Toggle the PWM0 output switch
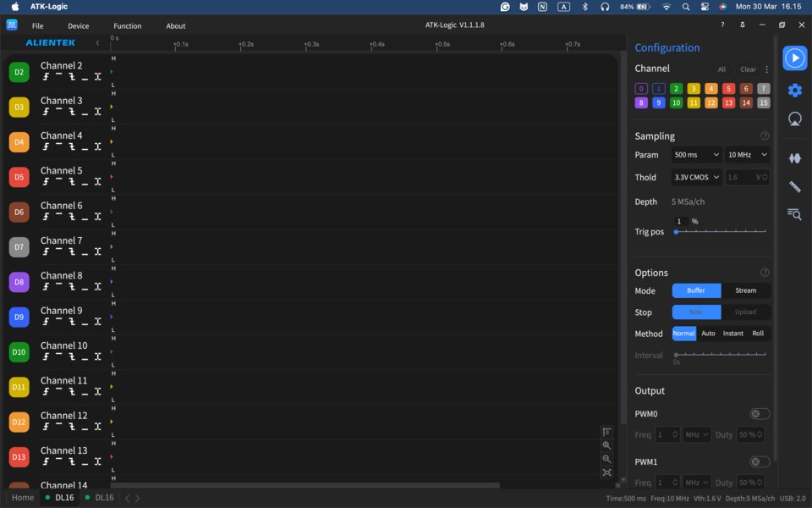This screenshot has height=508, width=812. click(760, 414)
